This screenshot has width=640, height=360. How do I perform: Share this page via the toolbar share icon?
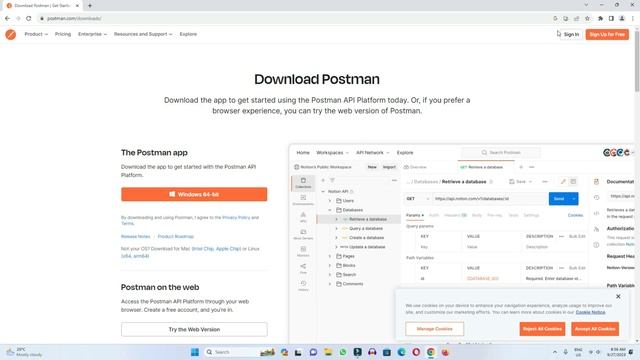576,18
